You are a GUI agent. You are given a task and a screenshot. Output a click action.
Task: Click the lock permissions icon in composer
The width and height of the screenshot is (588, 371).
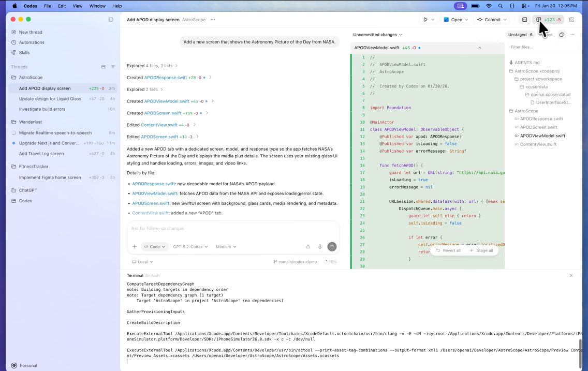[308, 247]
